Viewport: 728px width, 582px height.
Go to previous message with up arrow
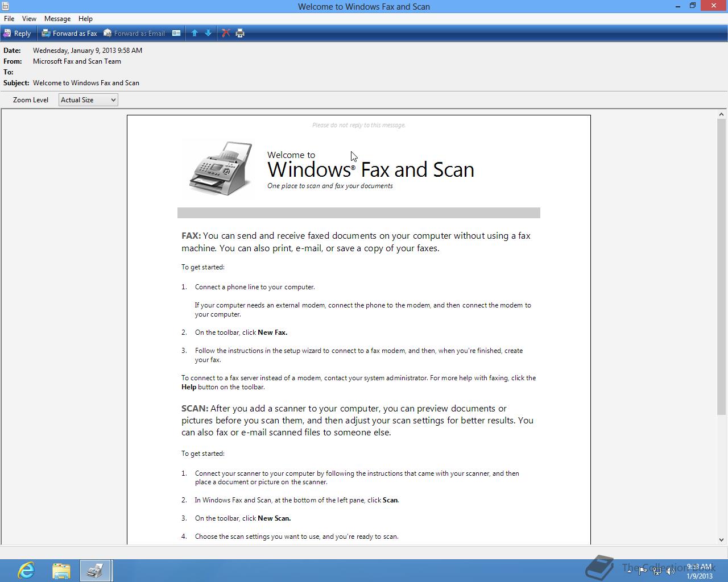click(195, 34)
